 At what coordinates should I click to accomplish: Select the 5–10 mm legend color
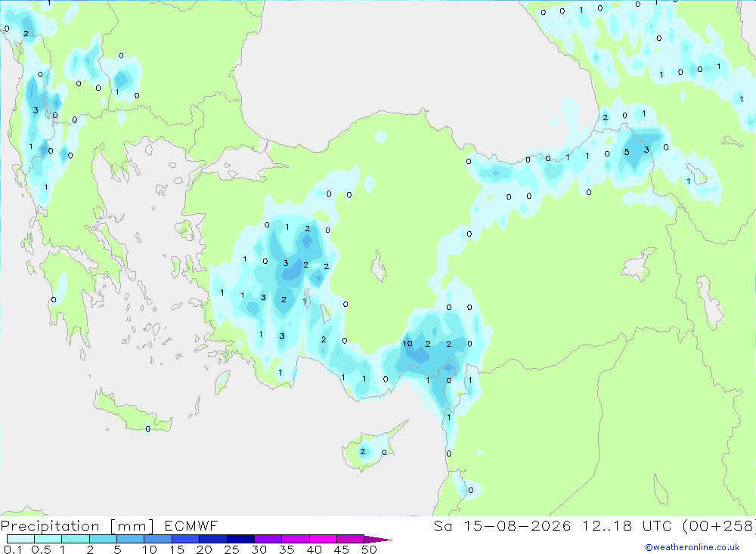[x=131, y=539]
